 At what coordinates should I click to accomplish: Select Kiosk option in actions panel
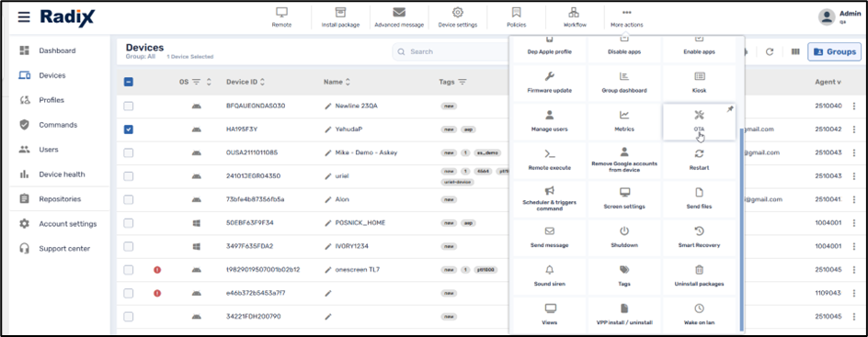(x=699, y=83)
